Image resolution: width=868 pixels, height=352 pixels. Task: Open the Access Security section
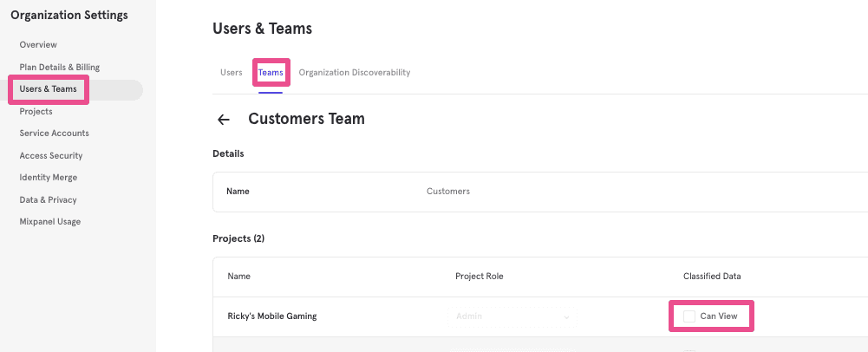[51, 156]
